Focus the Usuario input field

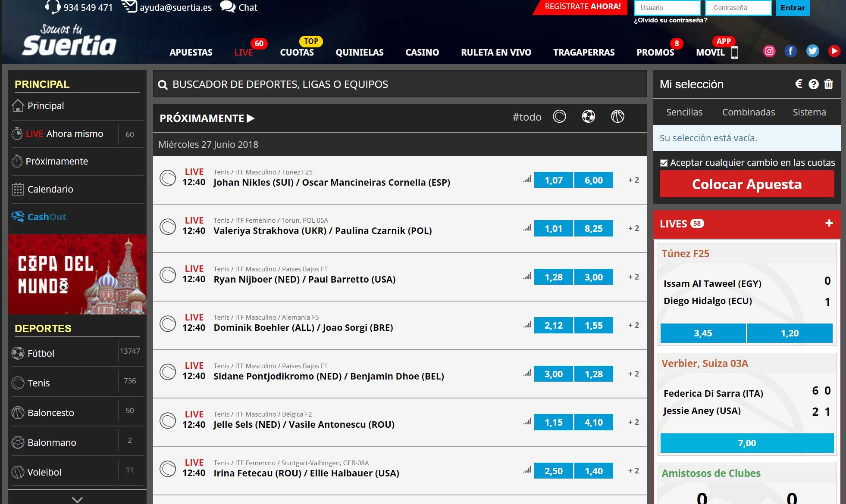coord(667,8)
